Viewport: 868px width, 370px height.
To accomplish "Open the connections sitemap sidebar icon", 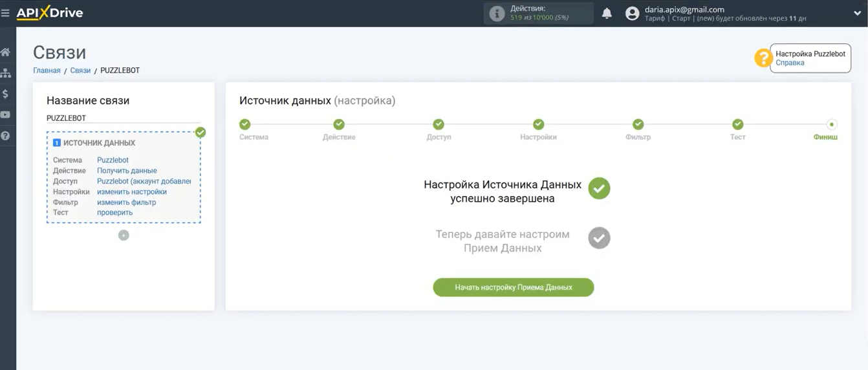I will click(5, 73).
